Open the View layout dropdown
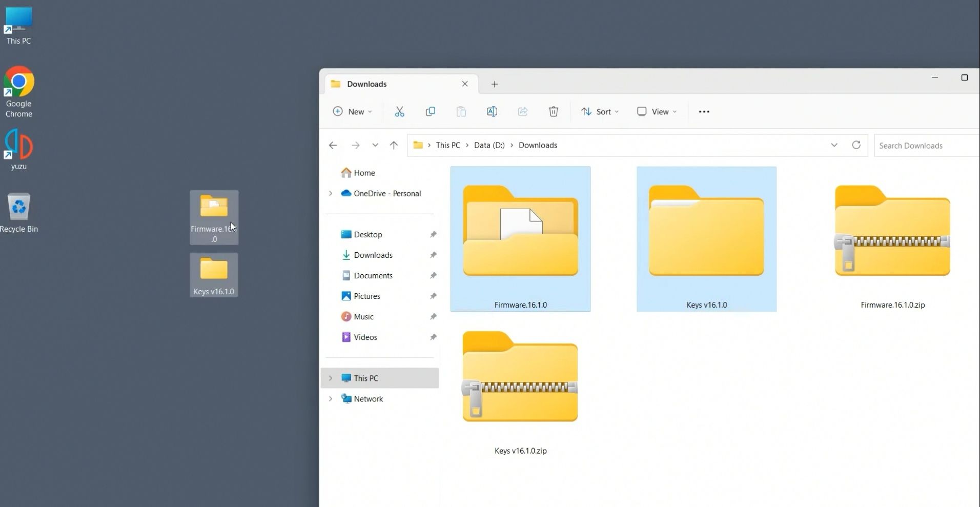 (657, 112)
